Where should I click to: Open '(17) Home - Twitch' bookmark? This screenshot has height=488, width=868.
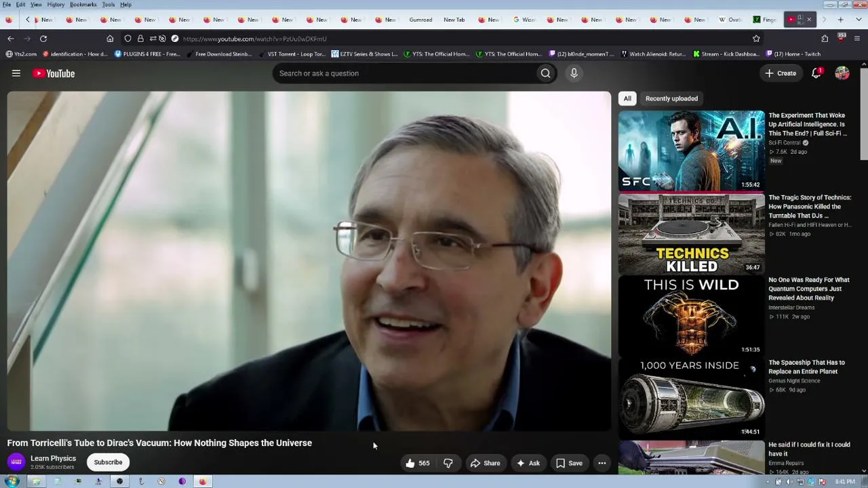pos(793,54)
